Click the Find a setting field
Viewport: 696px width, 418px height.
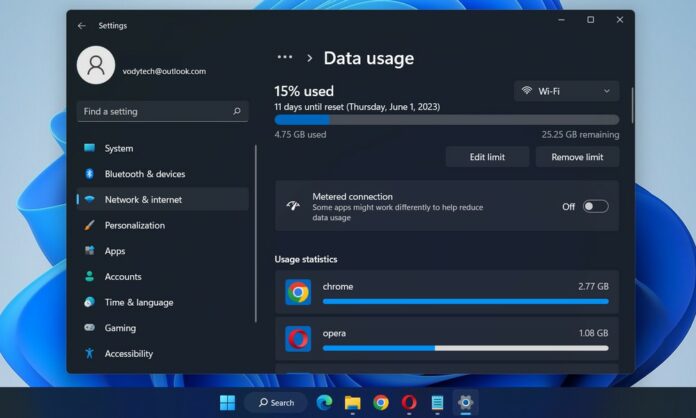(x=162, y=111)
